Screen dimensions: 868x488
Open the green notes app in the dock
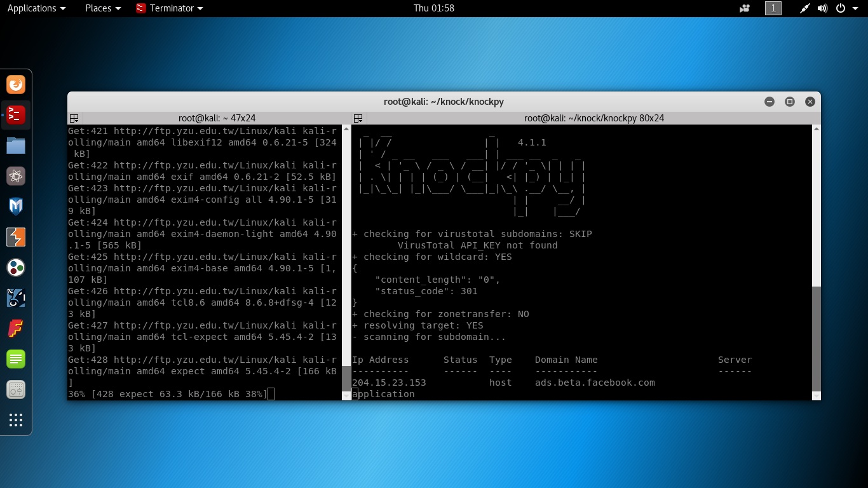point(16,359)
